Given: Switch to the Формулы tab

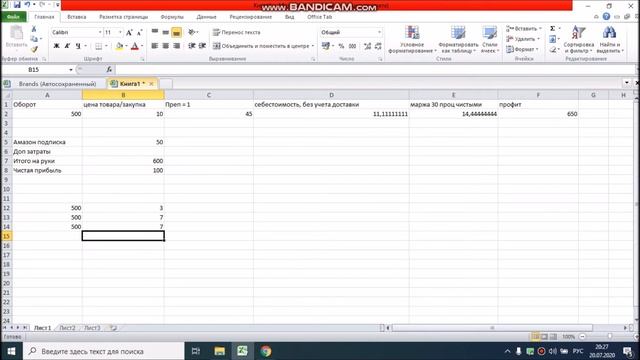Looking at the screenshot, I should click(172, 17).
